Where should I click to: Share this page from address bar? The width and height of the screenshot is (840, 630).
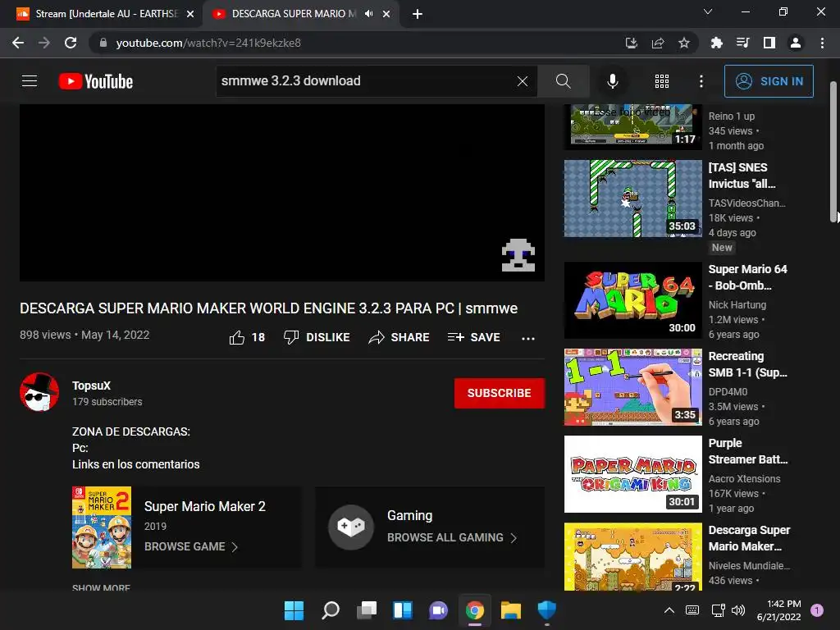coord(658,43)
